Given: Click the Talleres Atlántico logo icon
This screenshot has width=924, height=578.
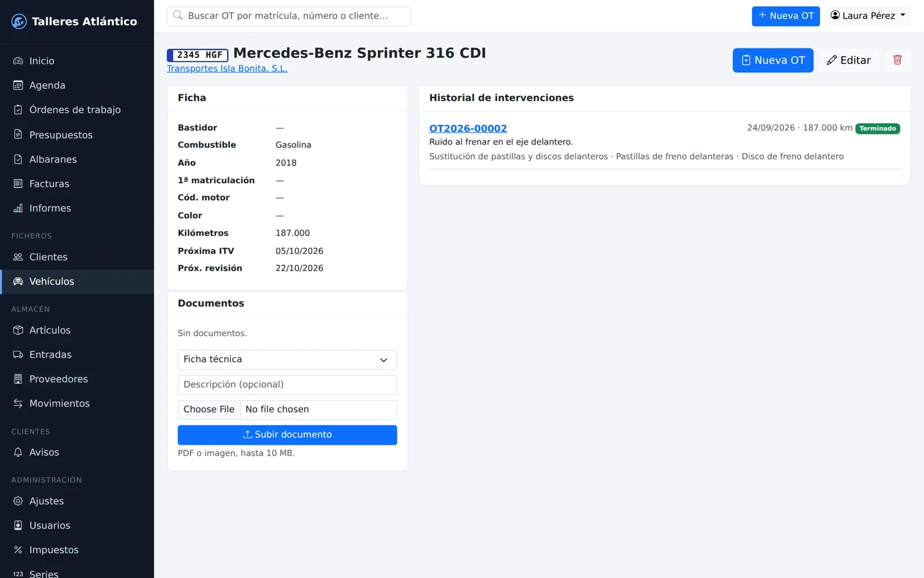Looking at the screenshot, I should [x=19, y=21].
